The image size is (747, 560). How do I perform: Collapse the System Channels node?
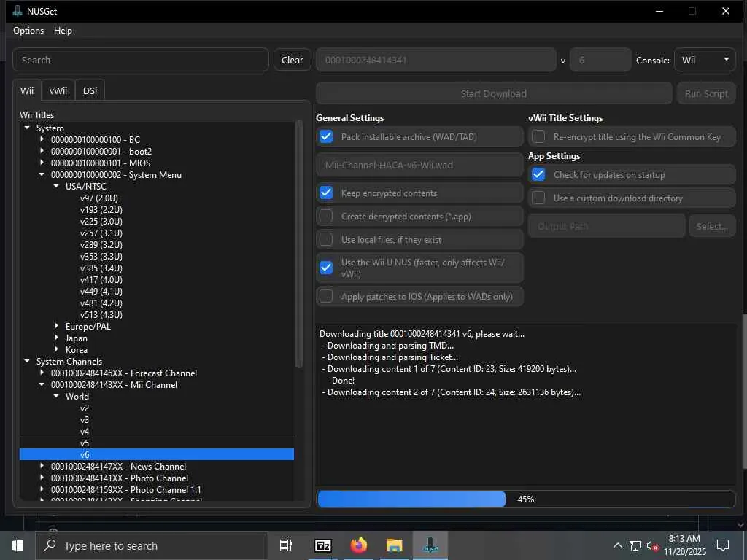point(27,362)
